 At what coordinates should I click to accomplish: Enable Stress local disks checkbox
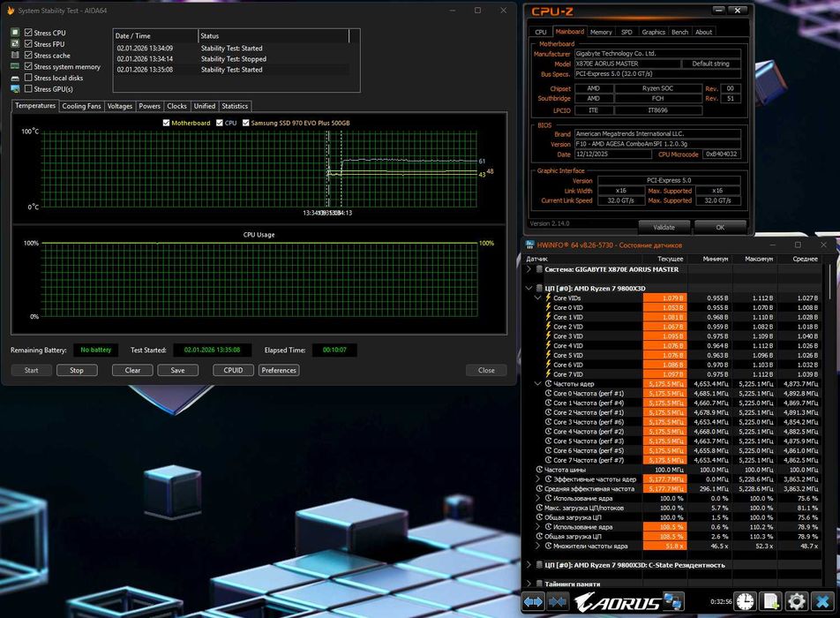[28, 78]
